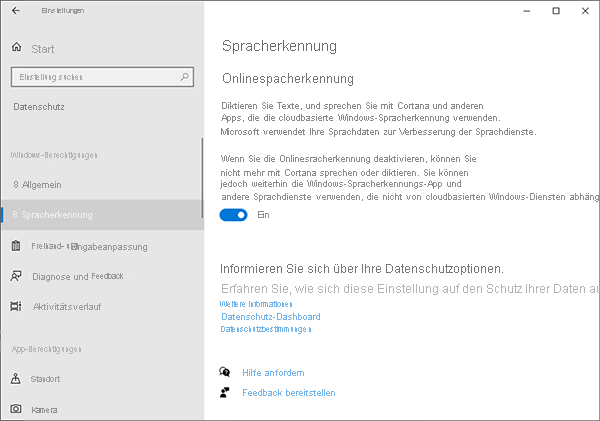
Task: Click the Diagnose und Feedback icon
Action: pos(16,276)
